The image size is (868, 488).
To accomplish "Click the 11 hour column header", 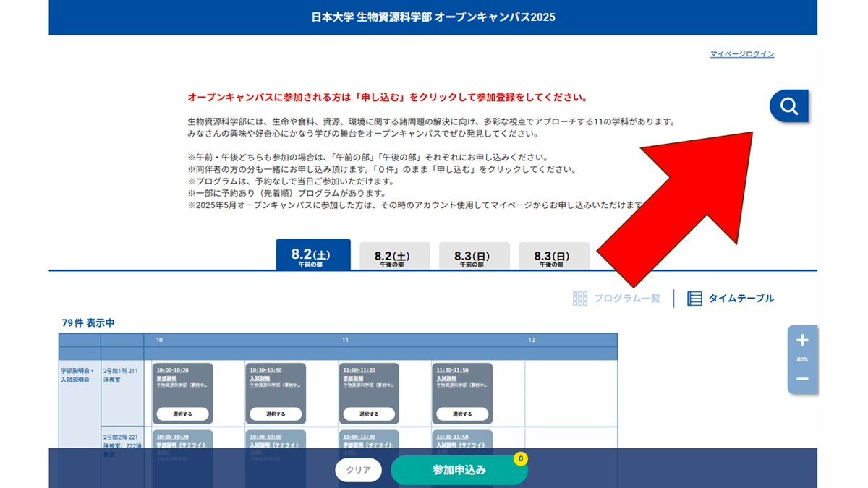I will pyautogui.click(x=346, y=340).
